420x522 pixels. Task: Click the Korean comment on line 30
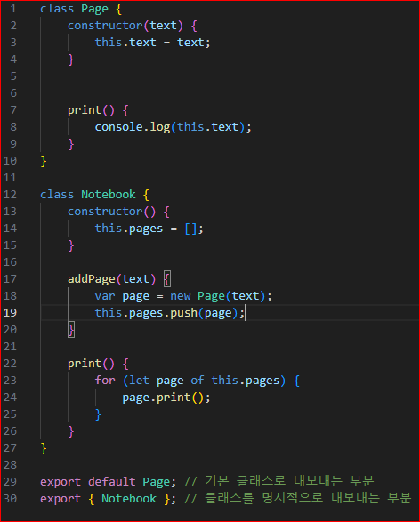tap(298, 498)
